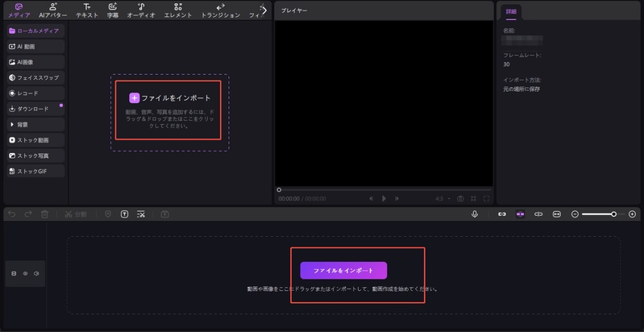Toggle the icon just left of fit-timeline

[x=538, y=214]
